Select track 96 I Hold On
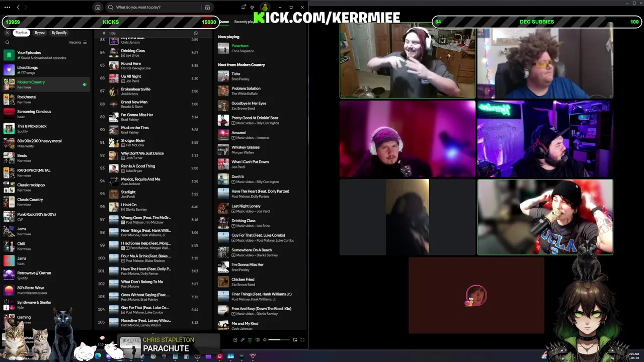 pos(153,207)
